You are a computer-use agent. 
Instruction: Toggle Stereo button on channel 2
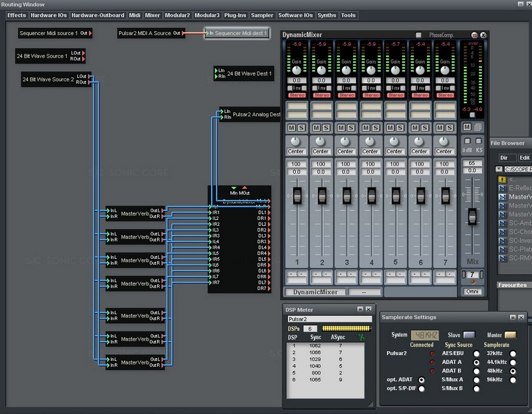322,95
